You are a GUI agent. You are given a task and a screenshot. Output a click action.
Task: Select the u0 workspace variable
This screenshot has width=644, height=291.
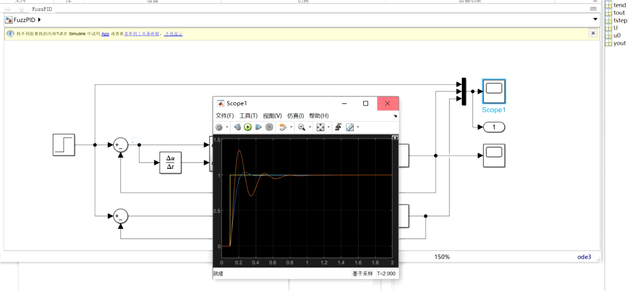pyautogui.click(x=613, y=35)
